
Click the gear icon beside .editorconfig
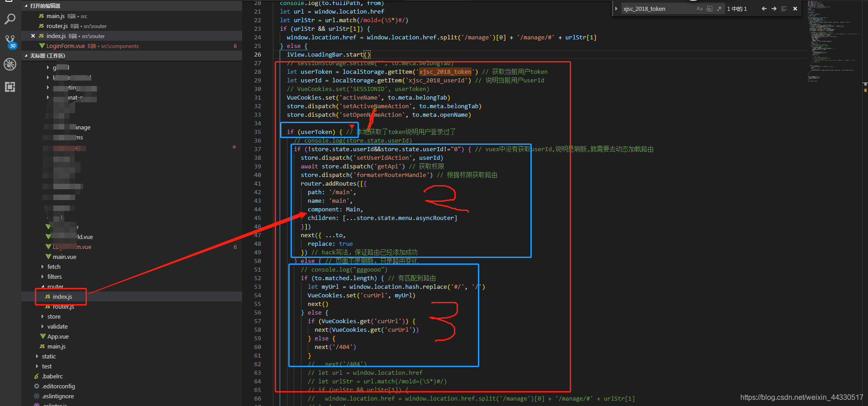coord(37,386)
